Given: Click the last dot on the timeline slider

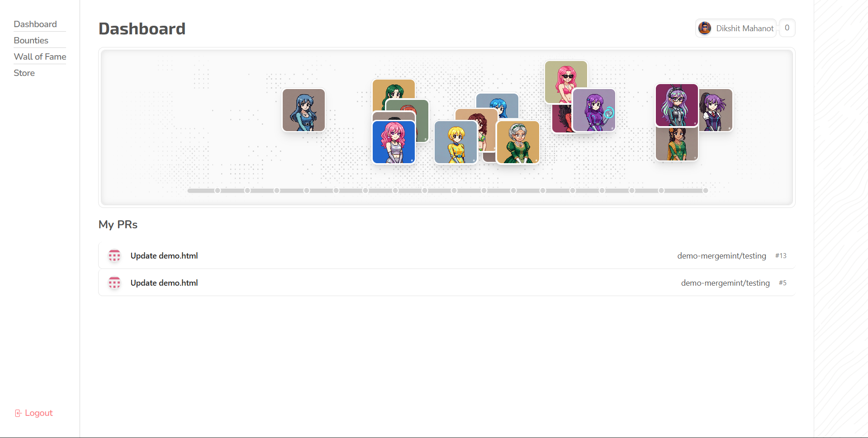Looking at the screenshot, I should pyautogui.click(x=705, y=190).
